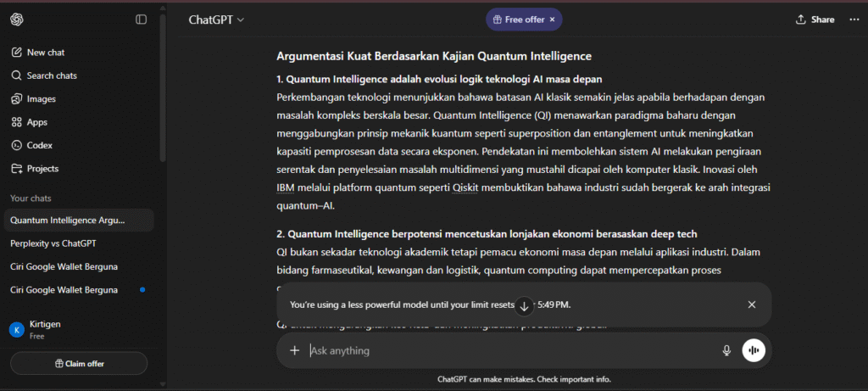The height and width of the screenshot is (391, 868).
Task: Open the three-dot options menu
Action: click(854, 20)
